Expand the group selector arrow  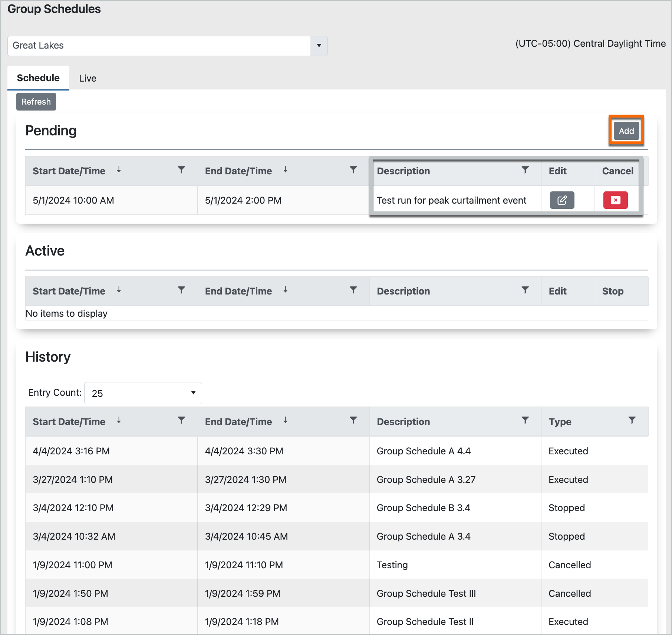click(x=319, y=46)
